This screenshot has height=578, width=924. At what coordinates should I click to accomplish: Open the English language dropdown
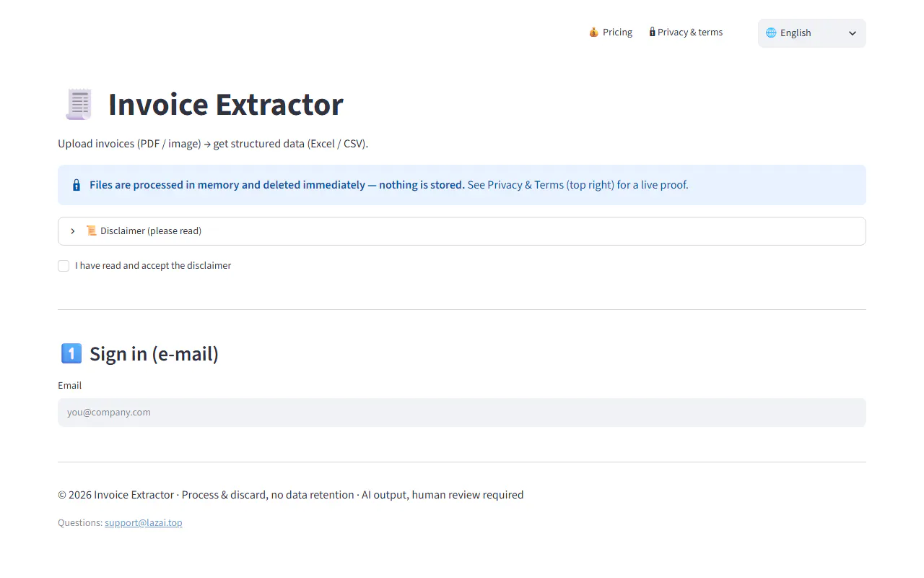click(x=811, y=33)
